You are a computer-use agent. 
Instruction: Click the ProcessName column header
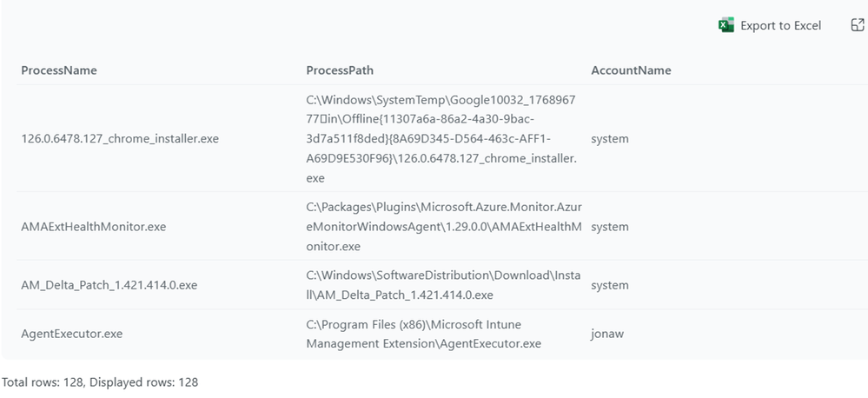click(x=59, y=70)
